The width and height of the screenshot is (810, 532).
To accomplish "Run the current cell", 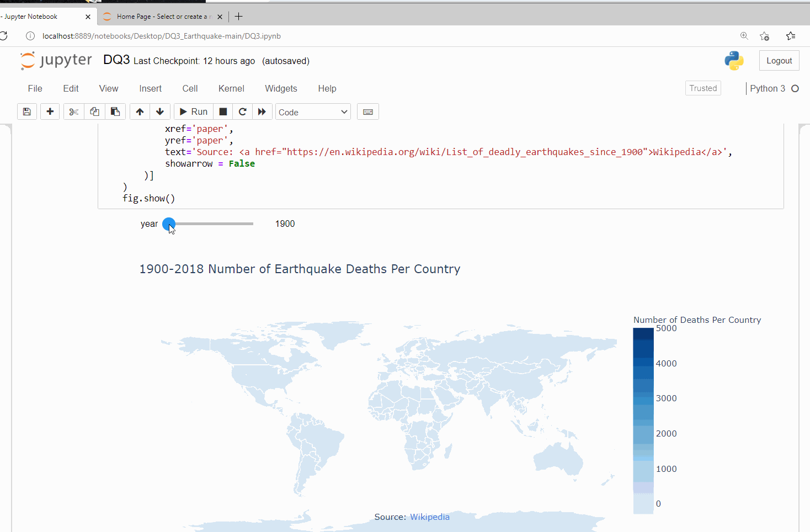I will point(194,111).
